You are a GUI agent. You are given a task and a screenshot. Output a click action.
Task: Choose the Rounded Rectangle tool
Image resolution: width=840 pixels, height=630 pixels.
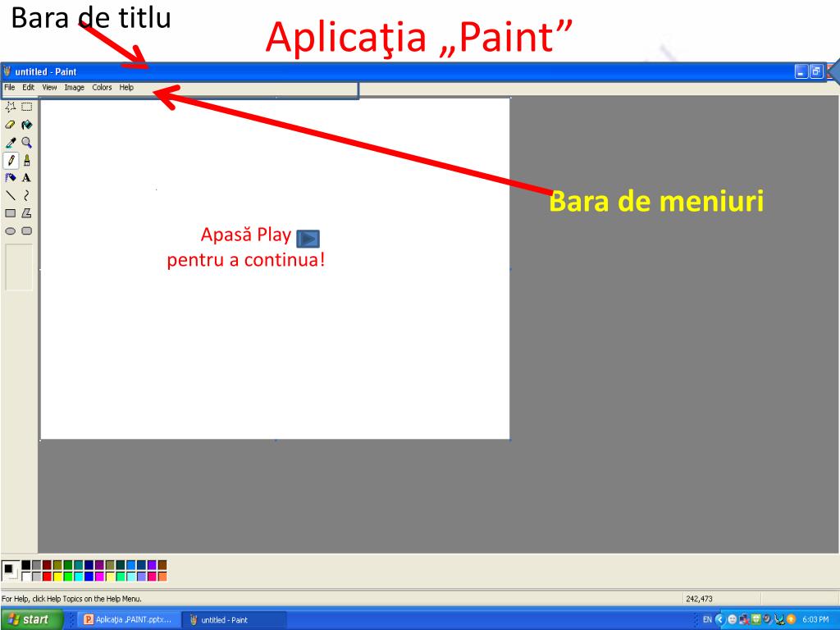pyautogui.click(x=27, y=231)
